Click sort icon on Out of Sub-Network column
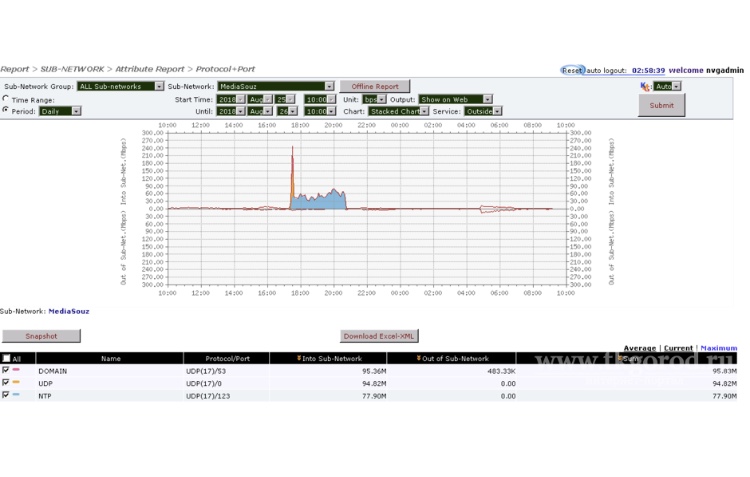 [418, 358]
